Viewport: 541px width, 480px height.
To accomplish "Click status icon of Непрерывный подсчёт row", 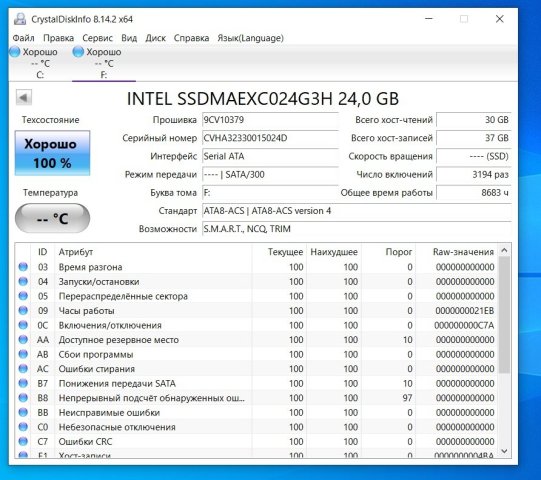I will (x=23, y=398).
